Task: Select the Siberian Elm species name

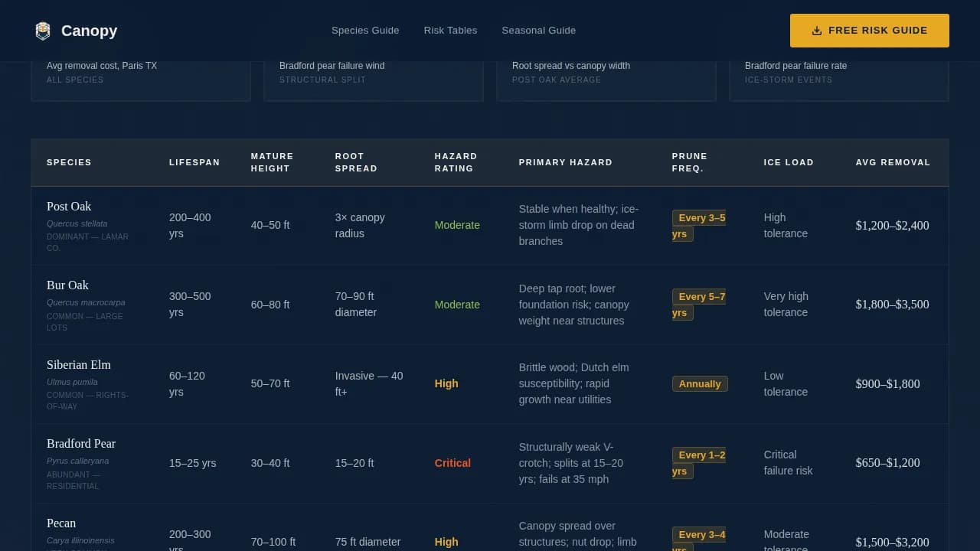Action: click(79, 365)
